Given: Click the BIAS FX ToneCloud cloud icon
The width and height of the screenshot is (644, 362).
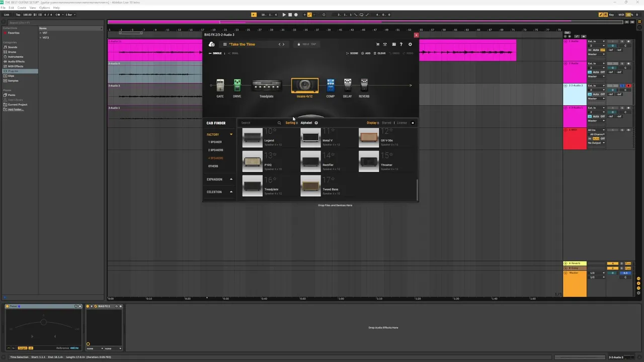Looking at the screenshot, I should click(x=211, y=44).
